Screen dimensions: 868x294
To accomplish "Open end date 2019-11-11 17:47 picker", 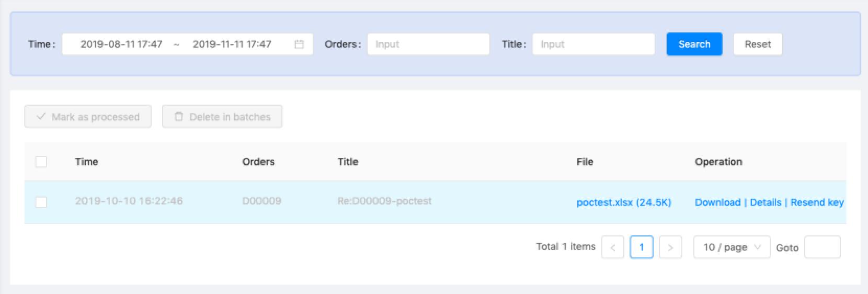I will (232, 44).
